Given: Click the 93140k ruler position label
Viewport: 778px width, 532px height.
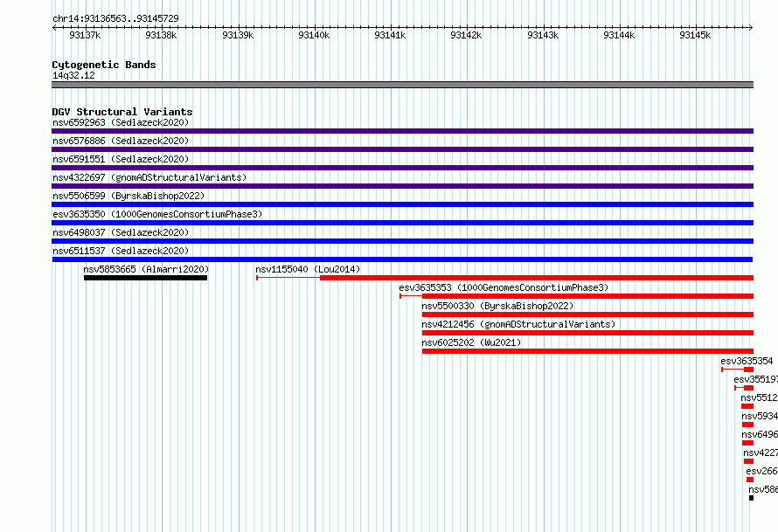Looking at the screenshot, I should (314, 35).
